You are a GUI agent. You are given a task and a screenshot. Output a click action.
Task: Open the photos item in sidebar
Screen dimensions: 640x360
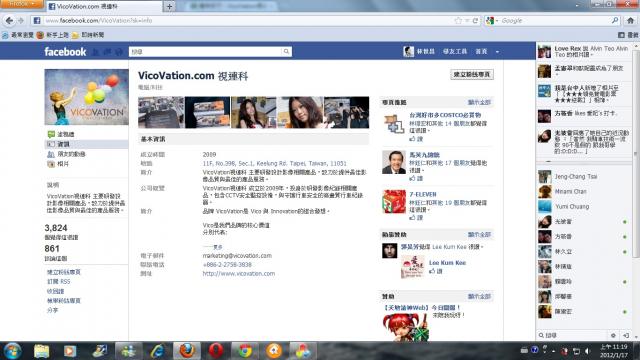tap(58, 164)
